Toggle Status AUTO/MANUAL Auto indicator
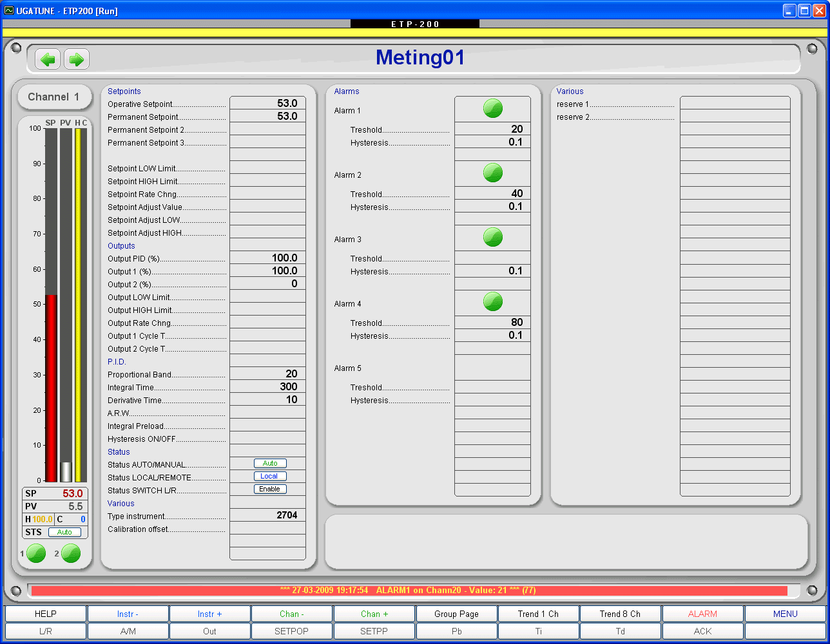 270,464
